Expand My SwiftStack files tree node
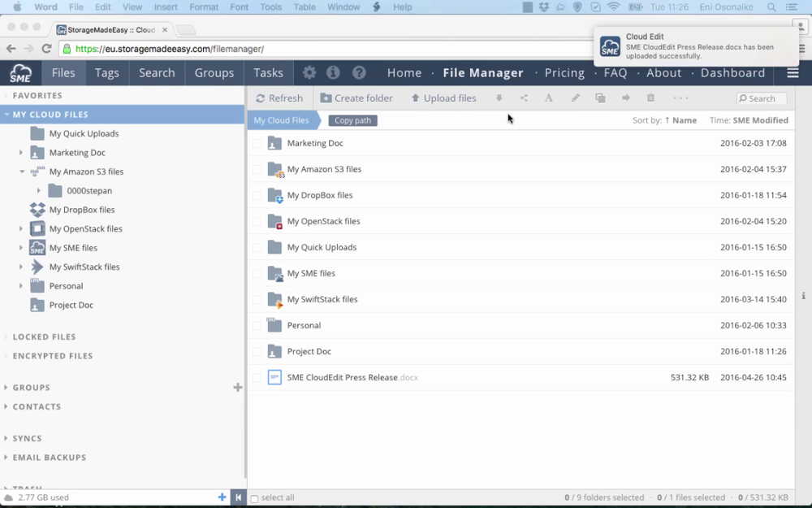Image resolution: width=812 pixels, height=508 pixels. click(21, 267)
